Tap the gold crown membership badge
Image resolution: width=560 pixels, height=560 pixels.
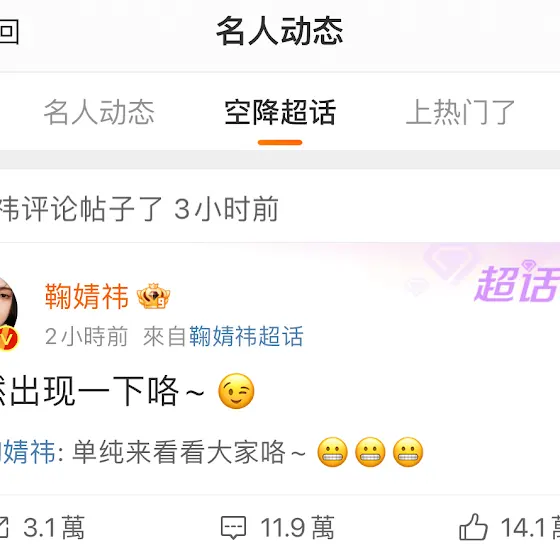154,296
